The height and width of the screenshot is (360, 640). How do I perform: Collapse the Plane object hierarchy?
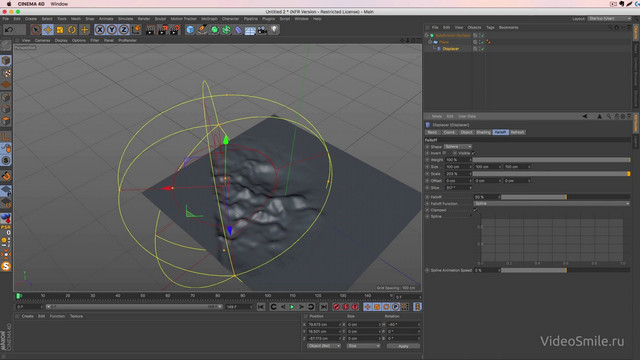(430, 42)
